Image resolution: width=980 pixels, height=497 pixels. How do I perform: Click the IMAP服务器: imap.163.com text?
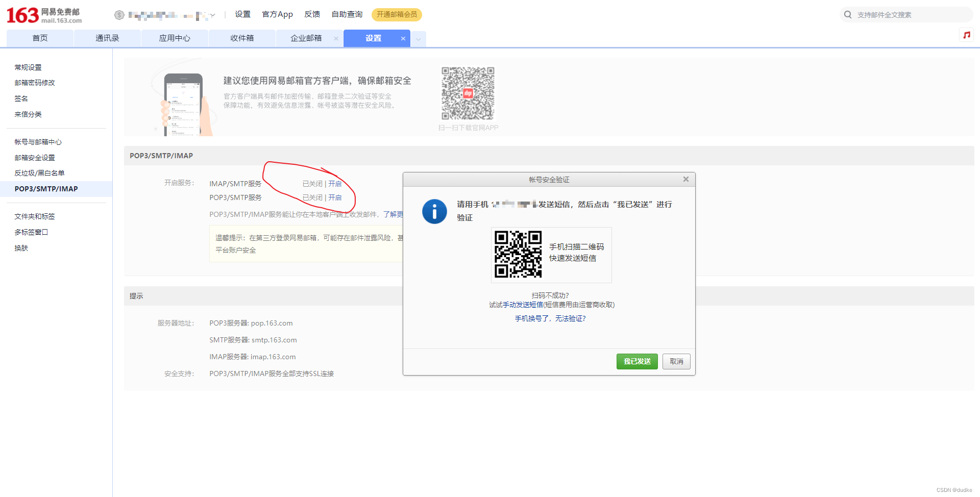click(253, 357)
